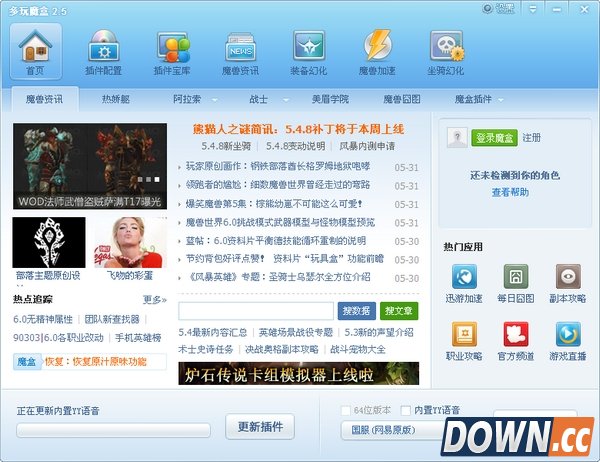The width and height of the screenshot is (600, 462).
Task: Open the 炉石传说卡组模拟器 banner
Action: (x=298, y=374)
